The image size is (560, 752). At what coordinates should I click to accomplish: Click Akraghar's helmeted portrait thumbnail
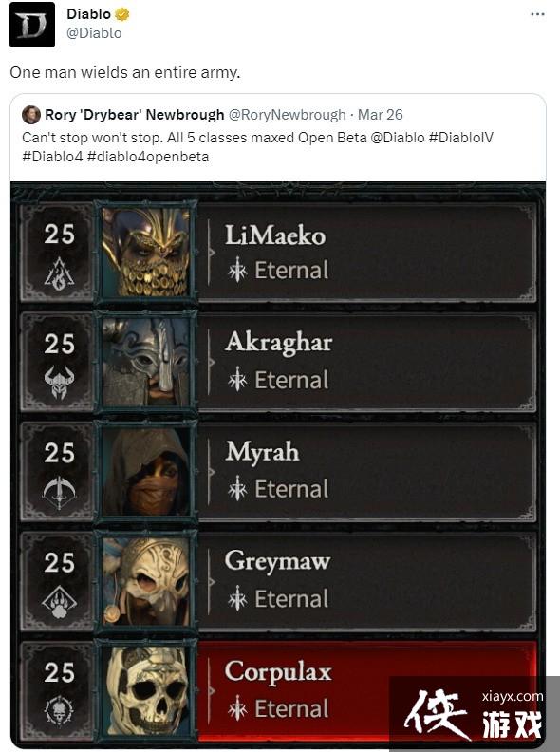146,362
